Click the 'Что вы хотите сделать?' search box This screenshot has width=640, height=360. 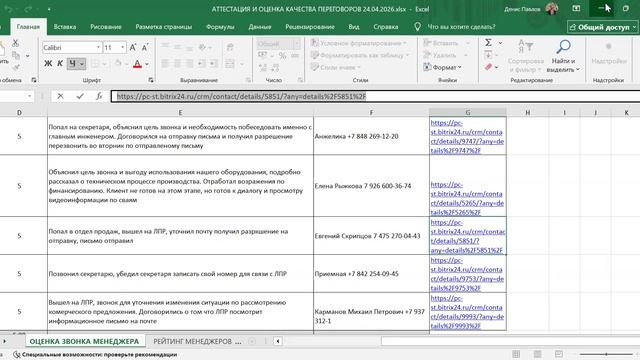click(461, 27)
